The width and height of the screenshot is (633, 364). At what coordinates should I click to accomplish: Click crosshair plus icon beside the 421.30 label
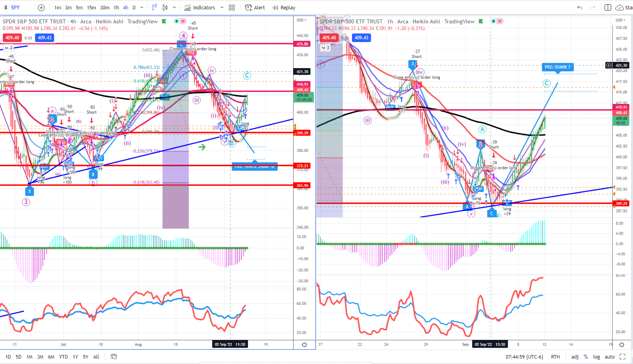click(609, 65)
